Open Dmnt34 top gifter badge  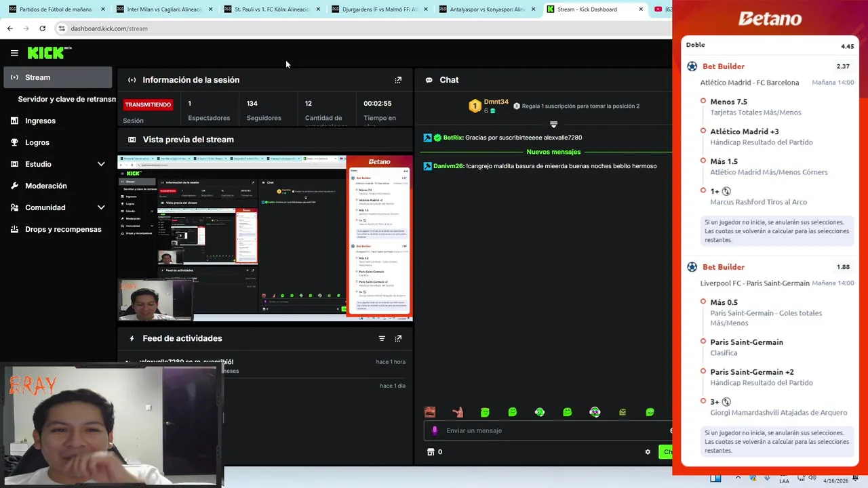tap(475, 106)
